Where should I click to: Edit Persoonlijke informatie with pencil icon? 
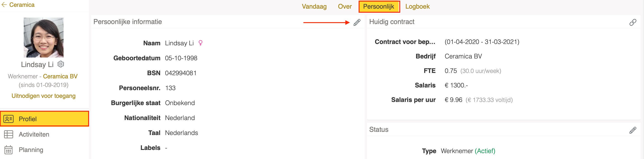(357, 22)
